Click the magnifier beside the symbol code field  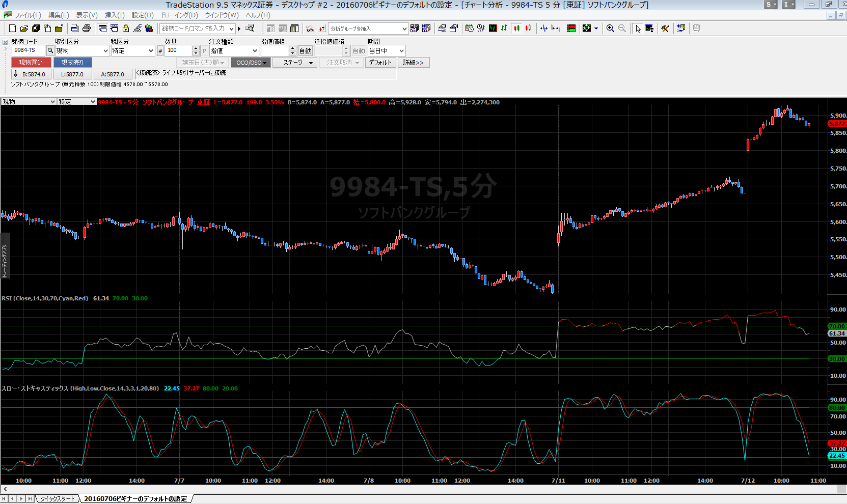[50, 50]
